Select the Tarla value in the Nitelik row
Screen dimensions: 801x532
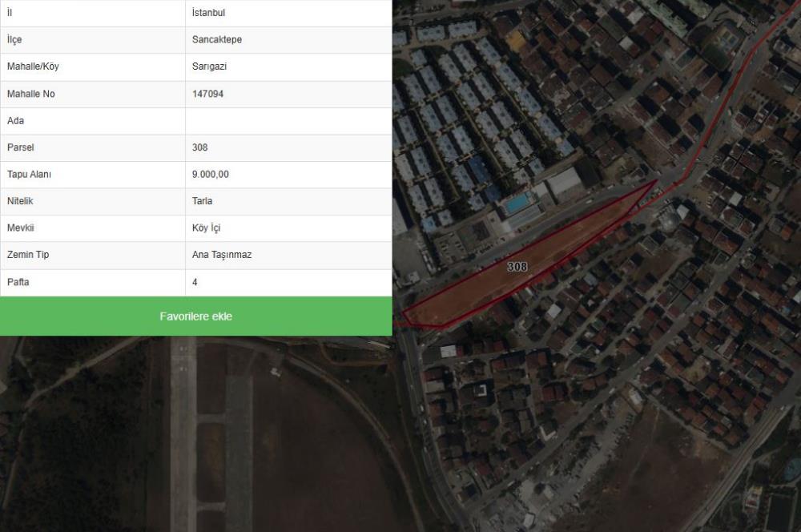202,201
